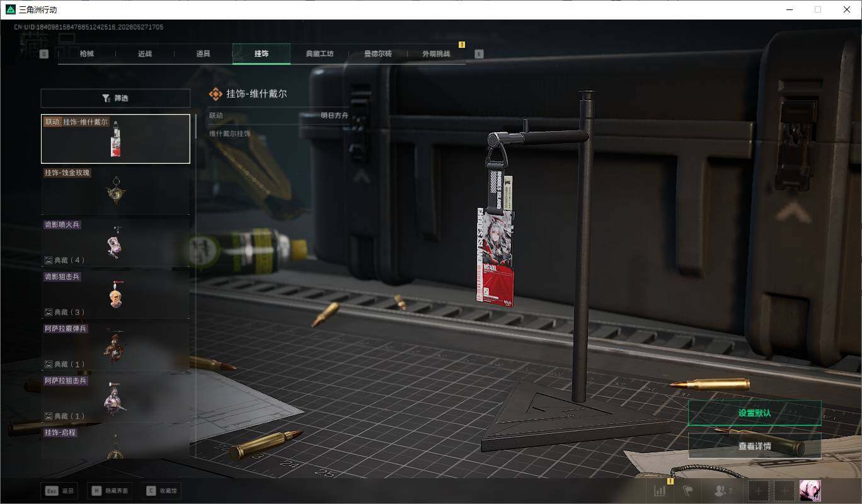Select the 诡影喷火兵 charm entry
Viewport: 862px width, 504px height.
(115, 243)
